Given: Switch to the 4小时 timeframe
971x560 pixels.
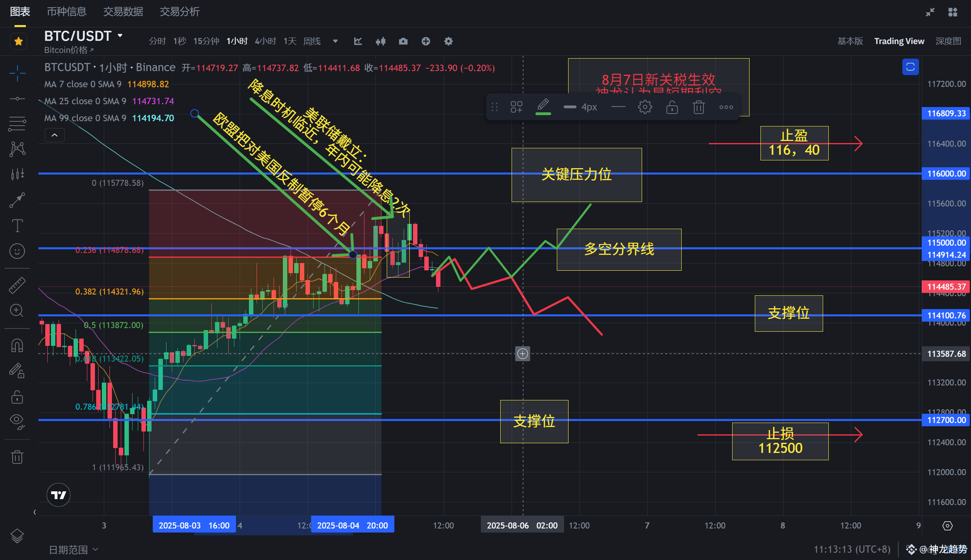Looking at the screenshot, I should coord(265,41).
